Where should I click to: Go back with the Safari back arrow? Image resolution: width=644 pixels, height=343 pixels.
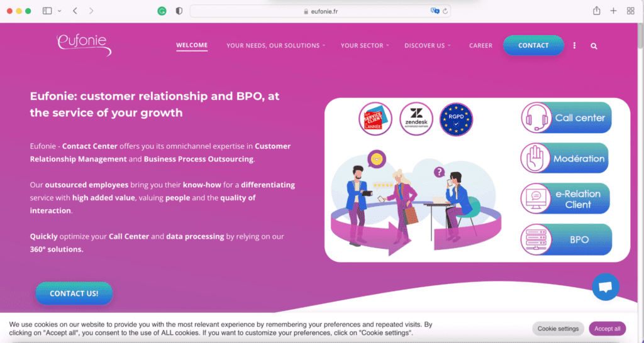(75, 11)
